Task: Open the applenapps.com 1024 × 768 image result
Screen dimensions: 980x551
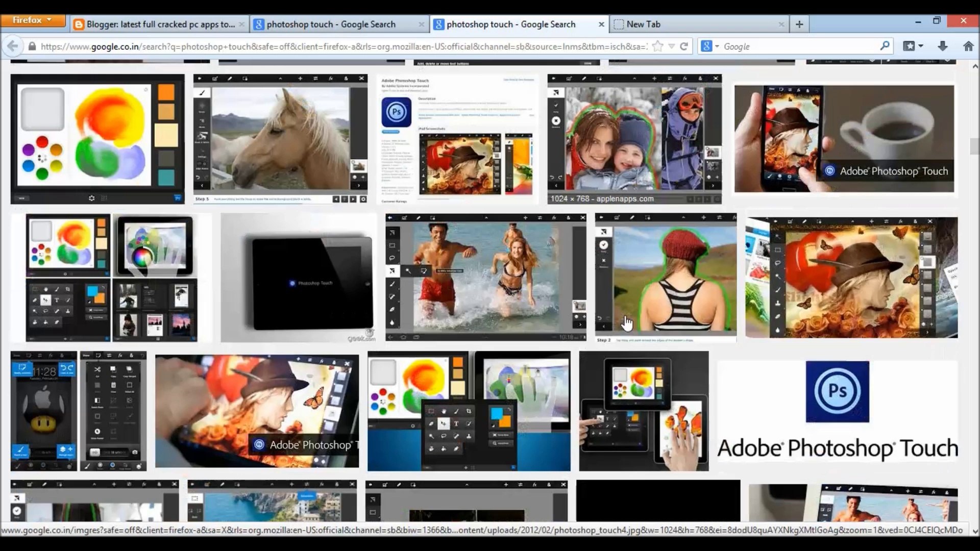Action: (634, 139)
